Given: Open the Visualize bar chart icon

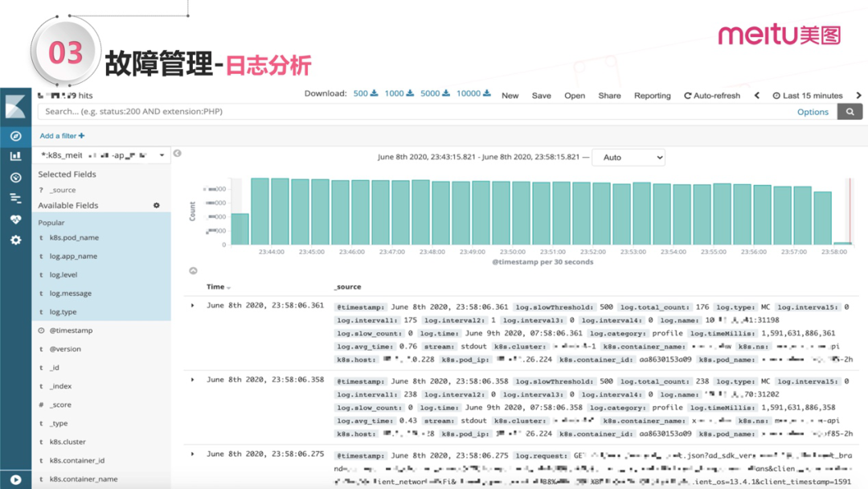Looking at the screenshot, I should 15,157.
